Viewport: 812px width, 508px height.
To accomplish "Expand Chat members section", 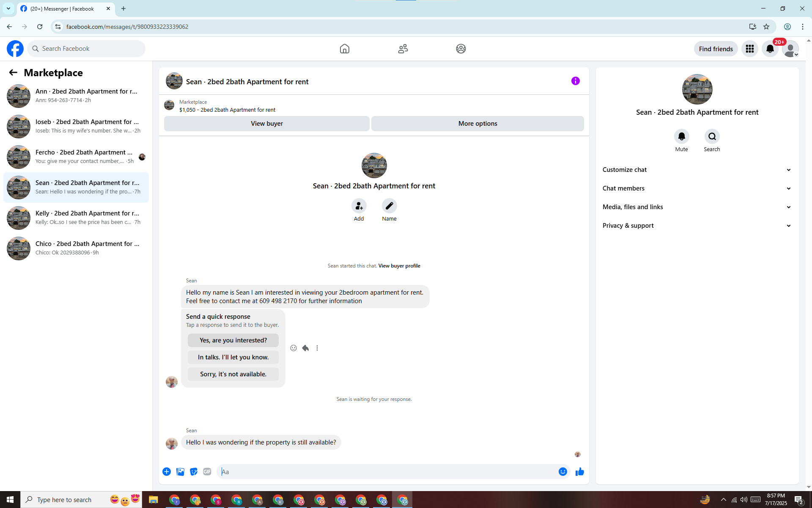I will tap(697, 188).
